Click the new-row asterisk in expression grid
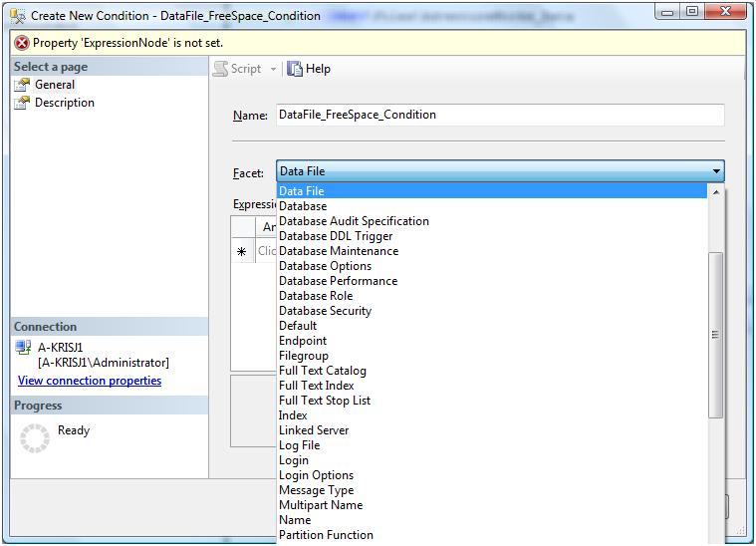 242,251
